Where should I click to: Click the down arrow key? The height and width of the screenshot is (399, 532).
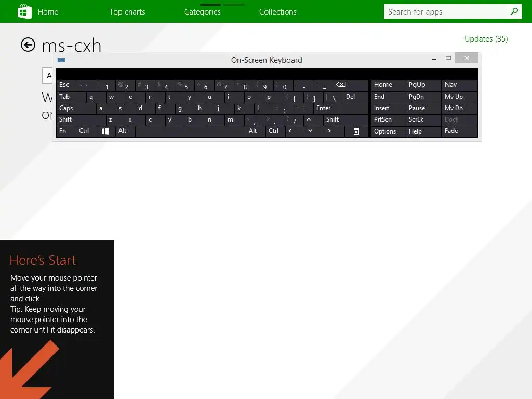point(314,131)
